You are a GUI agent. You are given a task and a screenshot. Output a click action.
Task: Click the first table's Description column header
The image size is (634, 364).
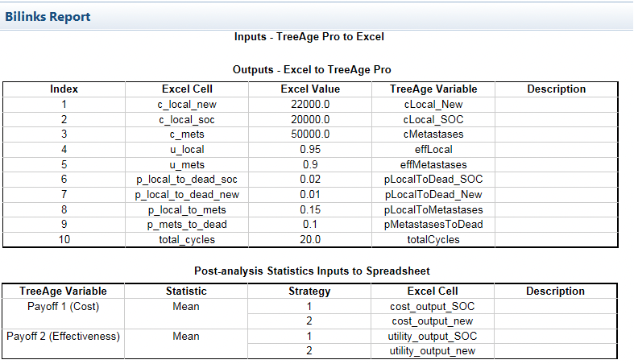tap(556, 89)
